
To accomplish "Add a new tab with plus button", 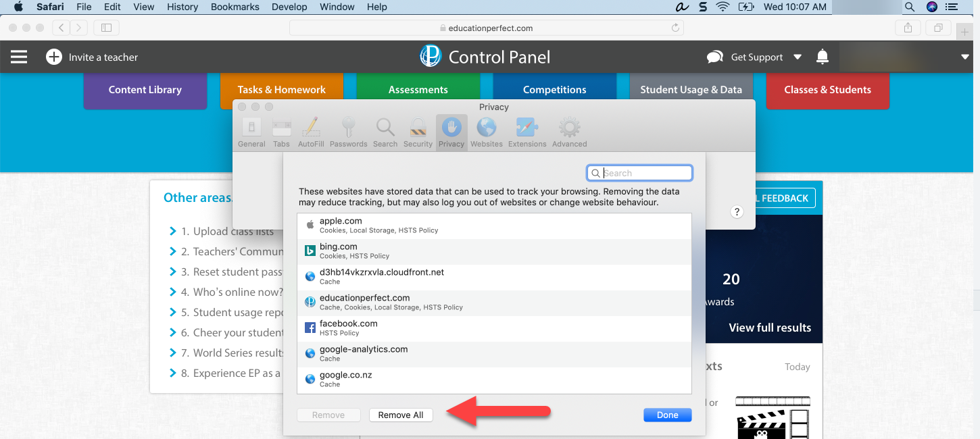I will [x=965, y=31].
